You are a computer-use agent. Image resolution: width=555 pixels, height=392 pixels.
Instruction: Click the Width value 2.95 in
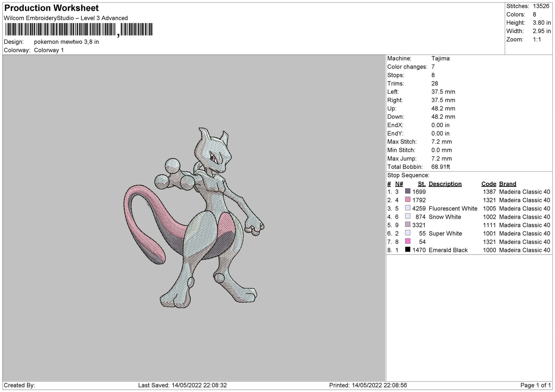[x=542, y=31]
